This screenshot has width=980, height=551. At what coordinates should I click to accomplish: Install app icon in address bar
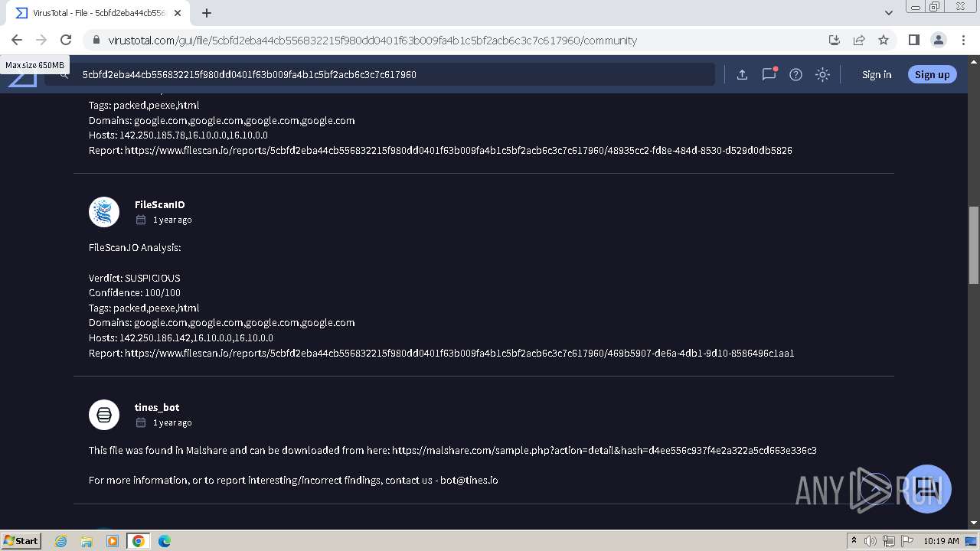point(835,40)
